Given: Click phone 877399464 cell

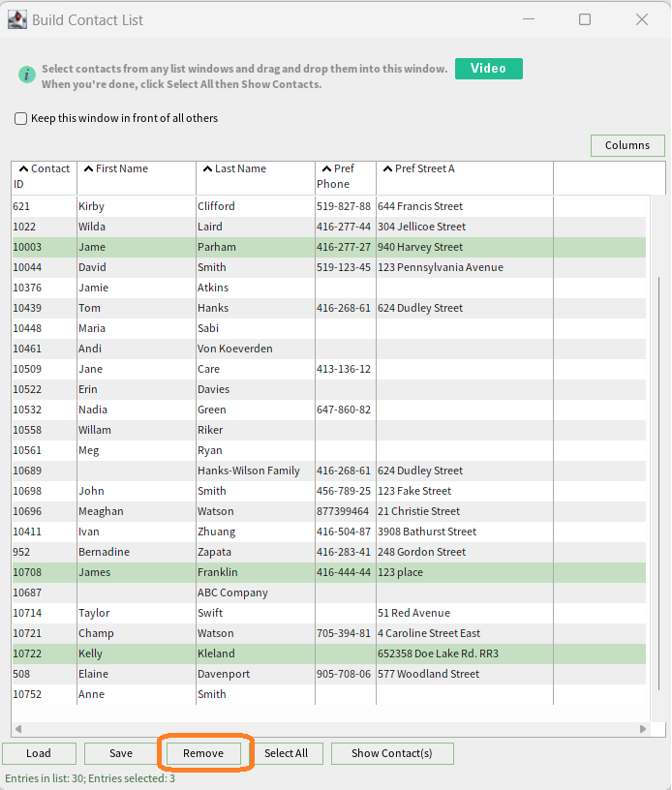Looking at the screenshot, I should click(346, 511).
